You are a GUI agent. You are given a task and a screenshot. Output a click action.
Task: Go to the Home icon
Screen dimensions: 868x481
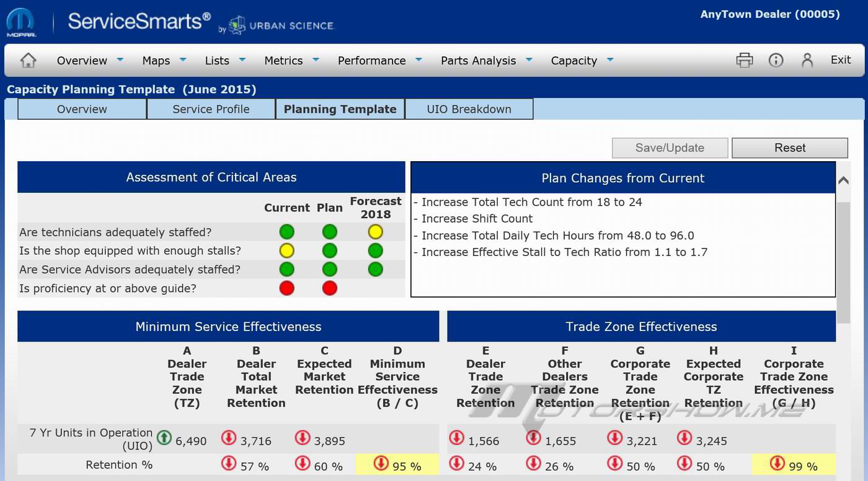tap(28, 60)
